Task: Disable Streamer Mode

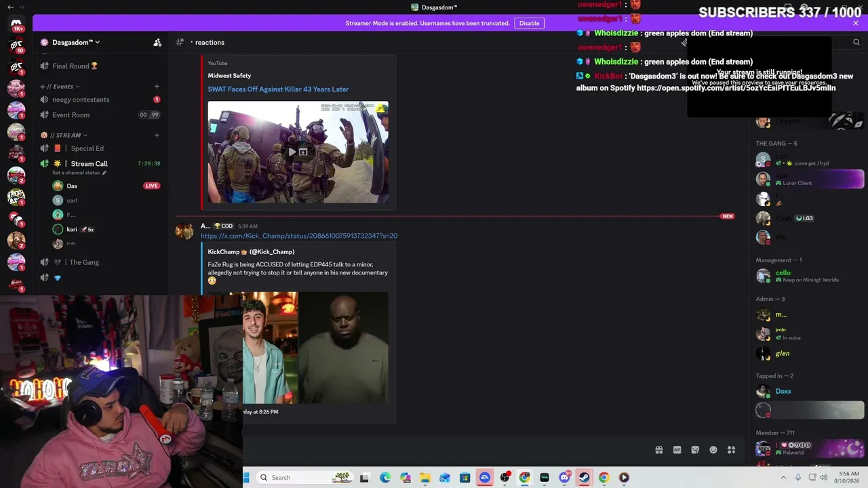Action: (529, 23)
